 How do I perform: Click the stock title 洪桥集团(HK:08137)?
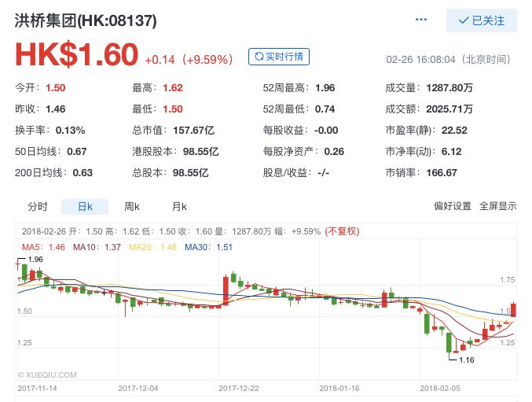(86, 20)
